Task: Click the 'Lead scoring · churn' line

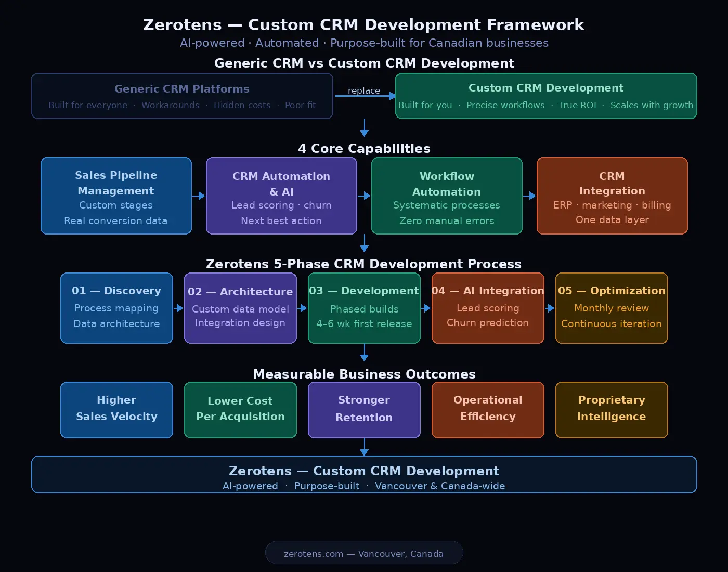Action: pyautogui.click(x=281, y=205)
